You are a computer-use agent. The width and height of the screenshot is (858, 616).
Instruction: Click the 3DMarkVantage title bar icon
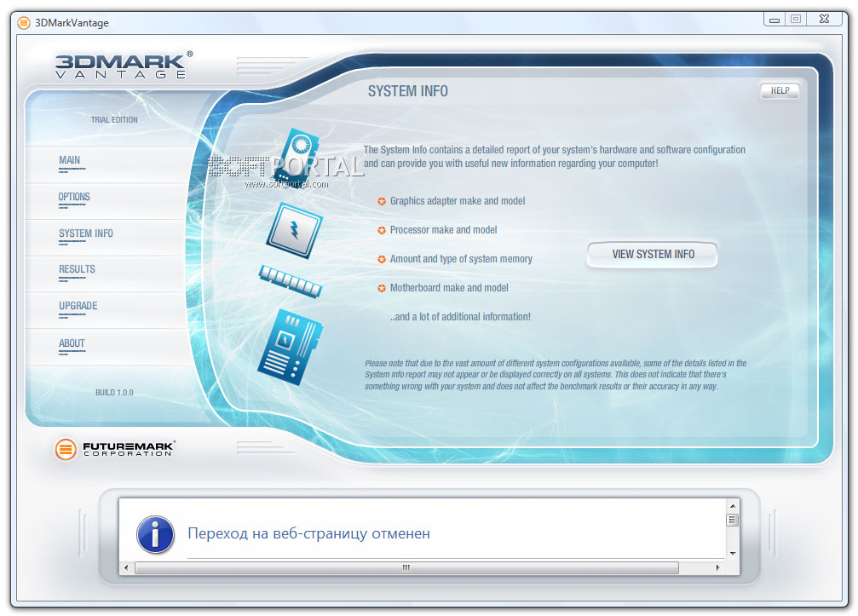click(24, 23)
